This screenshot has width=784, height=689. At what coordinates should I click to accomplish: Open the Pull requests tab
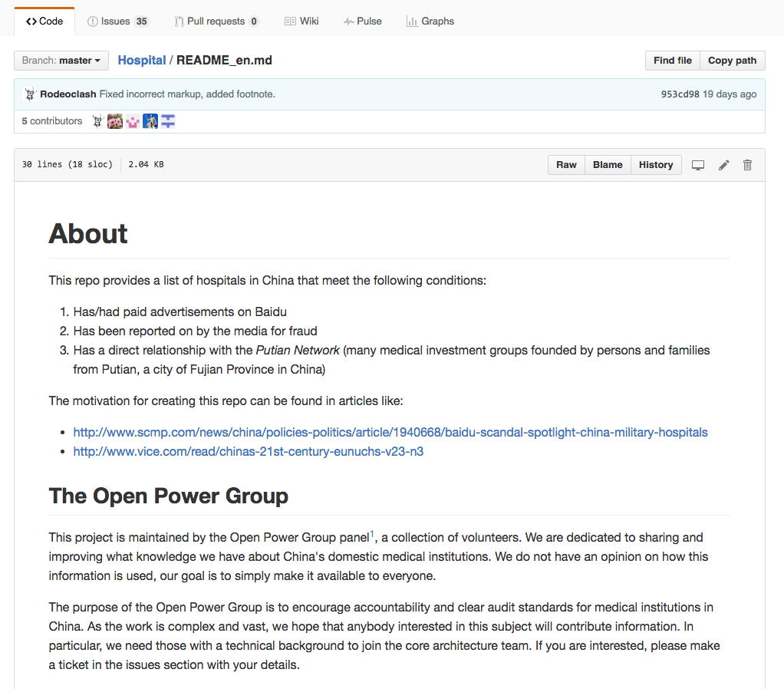tap(216, 21)
